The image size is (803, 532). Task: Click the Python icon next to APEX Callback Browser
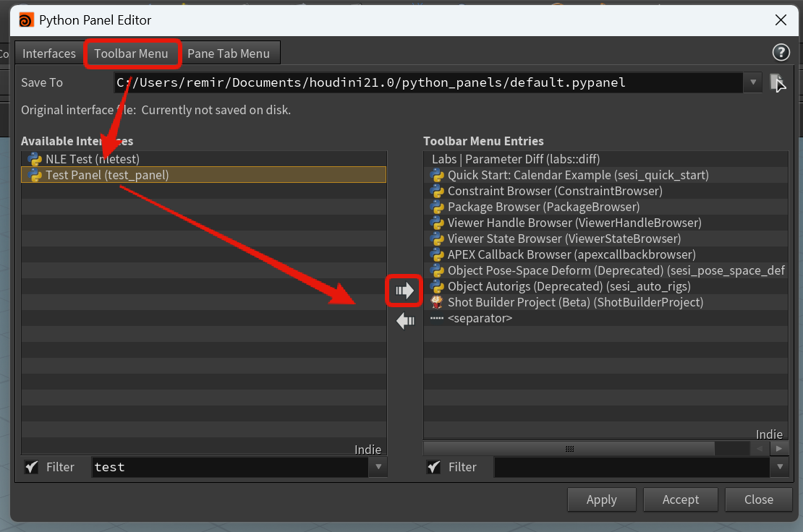pos(436,254)
